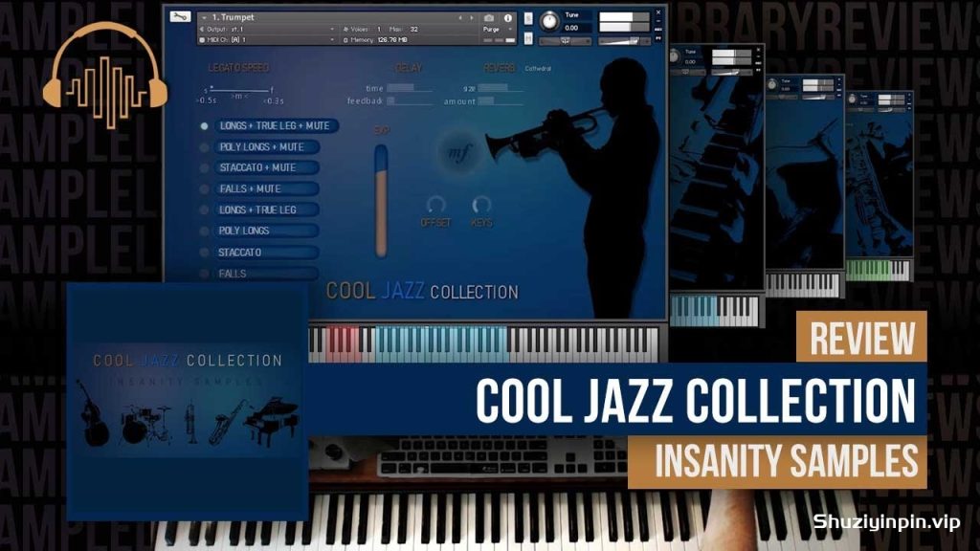Adjust the Reverb amount slider
This screenshot has width=980, height=551.
(501, 100)
